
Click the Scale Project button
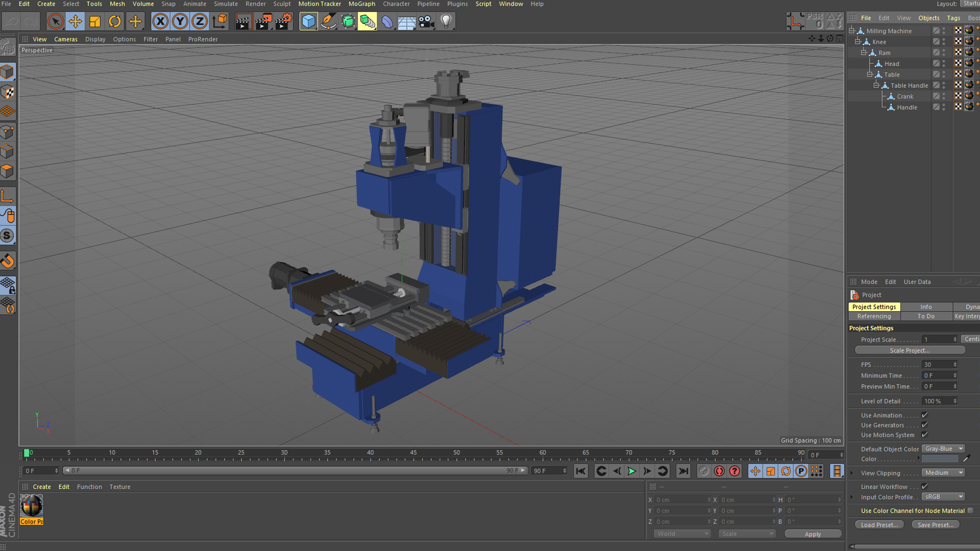[x=910, y=350]
